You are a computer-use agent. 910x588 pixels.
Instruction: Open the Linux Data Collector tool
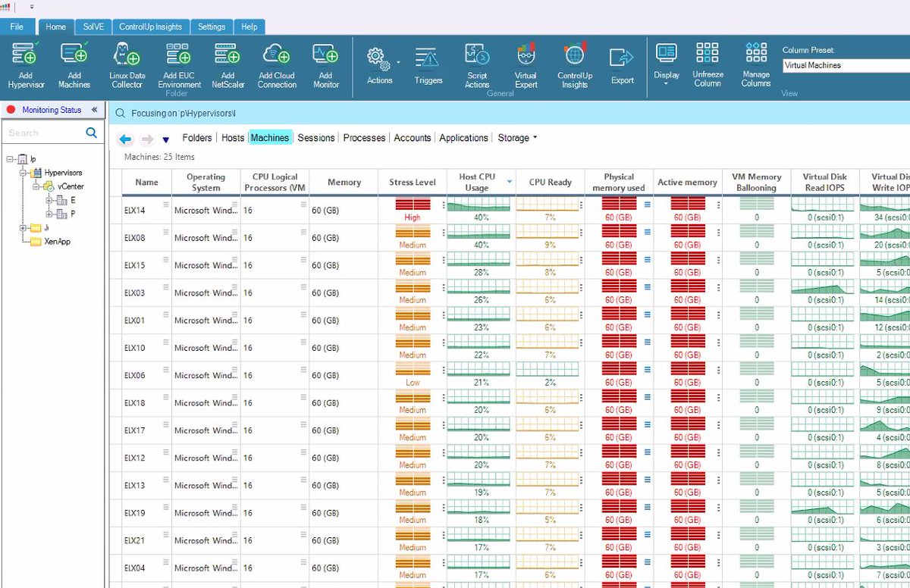click(126, 64)
